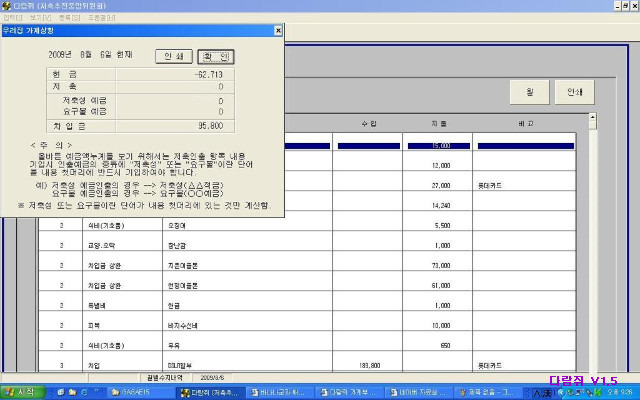Switch to the 다람쥐 가계부 taskbar window
This screenshot has width=640, height=400.
tap(351, 393)
